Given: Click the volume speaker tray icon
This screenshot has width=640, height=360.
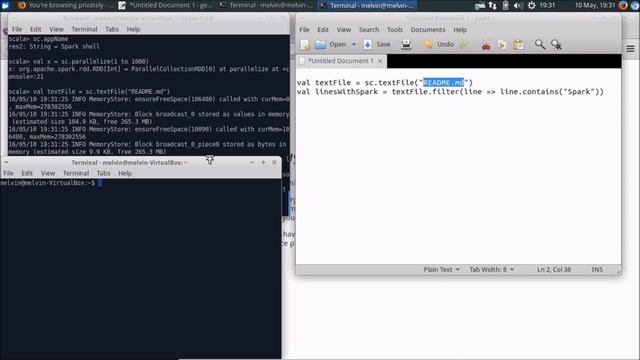Looking at the screenshot, I should [518, 5].
